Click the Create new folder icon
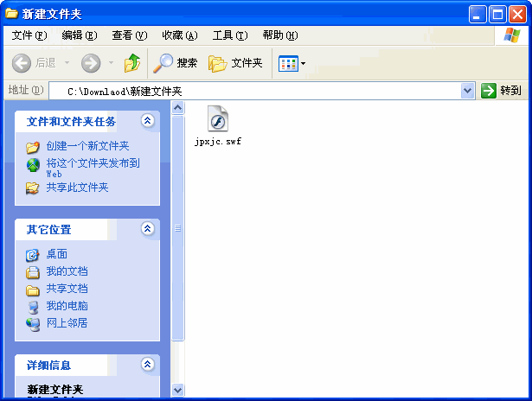Viewport: 532px width, 401px height. pyautogui.click(x=33, y=147)
